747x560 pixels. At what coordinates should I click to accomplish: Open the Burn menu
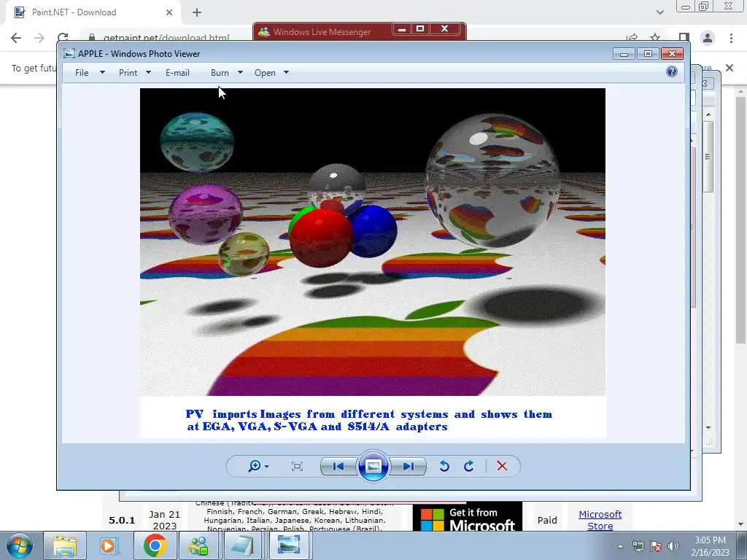[x=220, y=73]
